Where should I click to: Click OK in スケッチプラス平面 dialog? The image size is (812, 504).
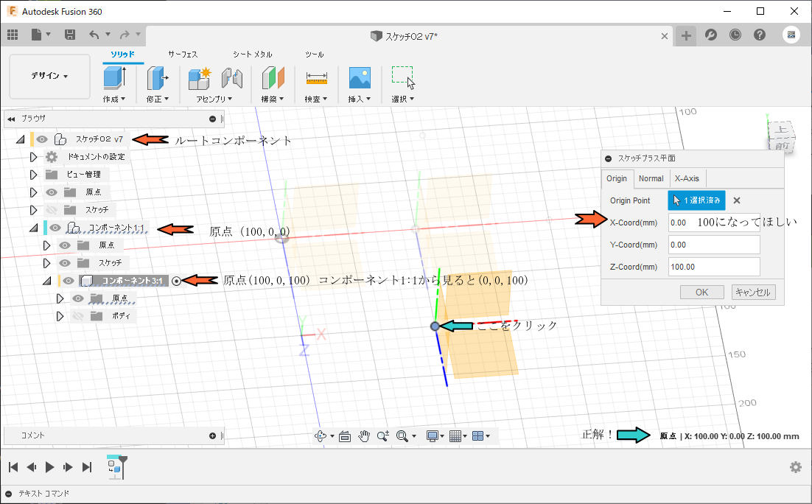click(701, 292)
